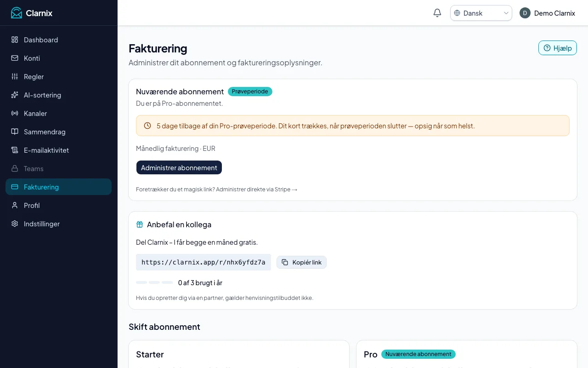
Task: Click the Sammendrag open-book icon
Action: pos(15,132)
